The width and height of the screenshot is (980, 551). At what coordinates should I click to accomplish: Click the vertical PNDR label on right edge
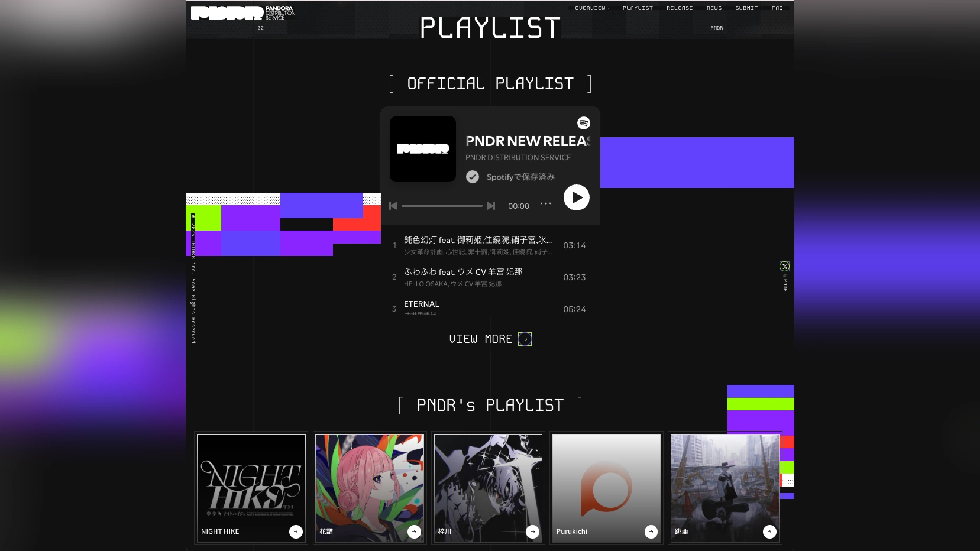coord(785,283)
